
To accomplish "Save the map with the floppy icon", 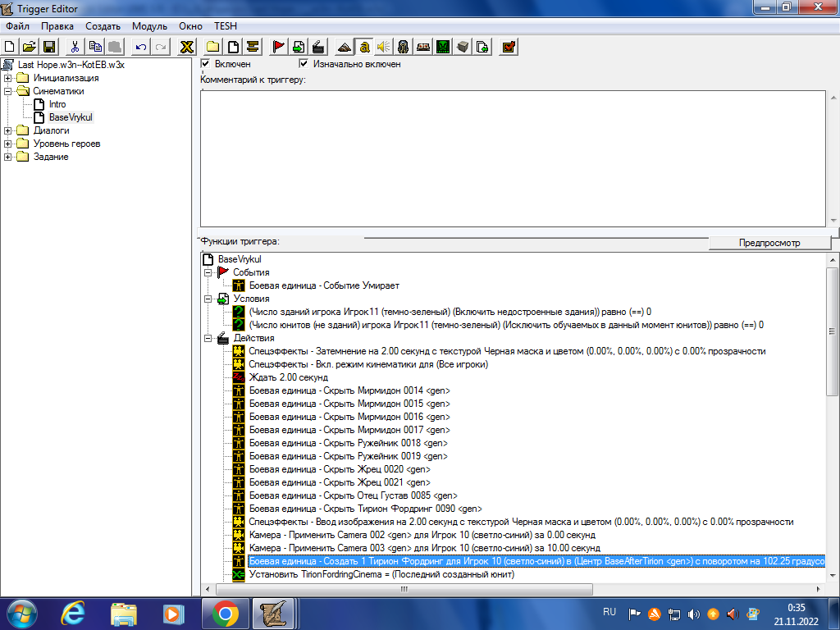I will point(49,47).
